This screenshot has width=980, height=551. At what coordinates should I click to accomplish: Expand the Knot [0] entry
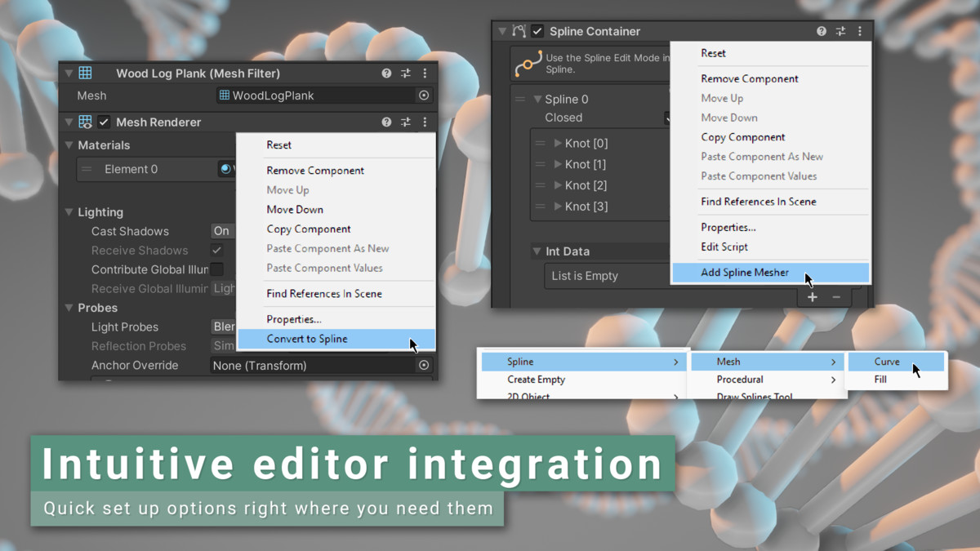click(558, 144)
